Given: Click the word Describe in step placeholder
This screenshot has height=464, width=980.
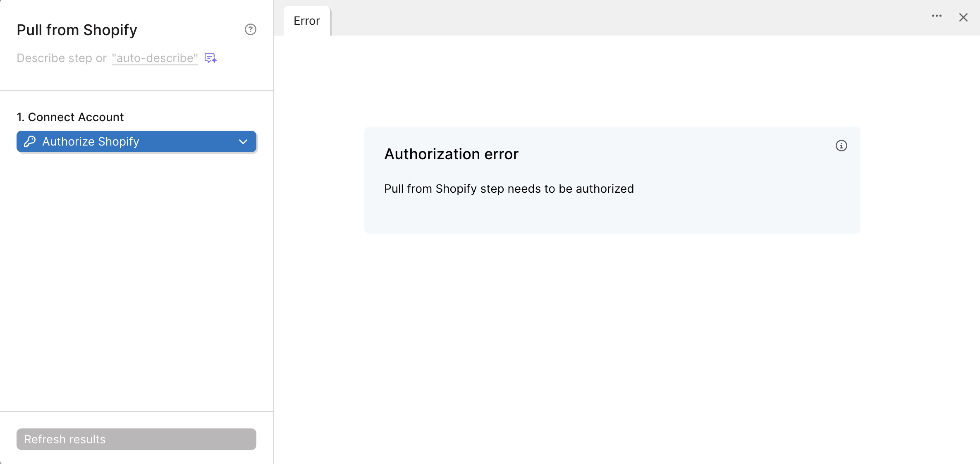Looking at the screenshot, I should click(41, 58).
